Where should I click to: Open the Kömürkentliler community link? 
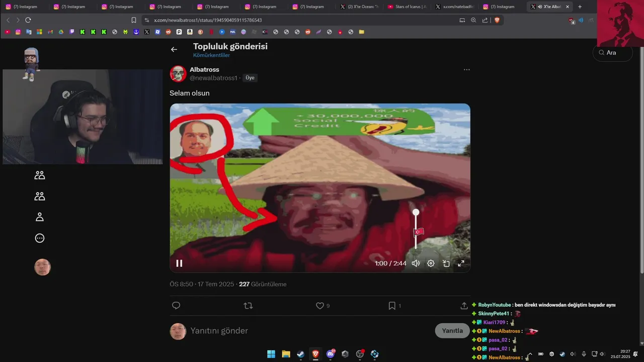211,55
